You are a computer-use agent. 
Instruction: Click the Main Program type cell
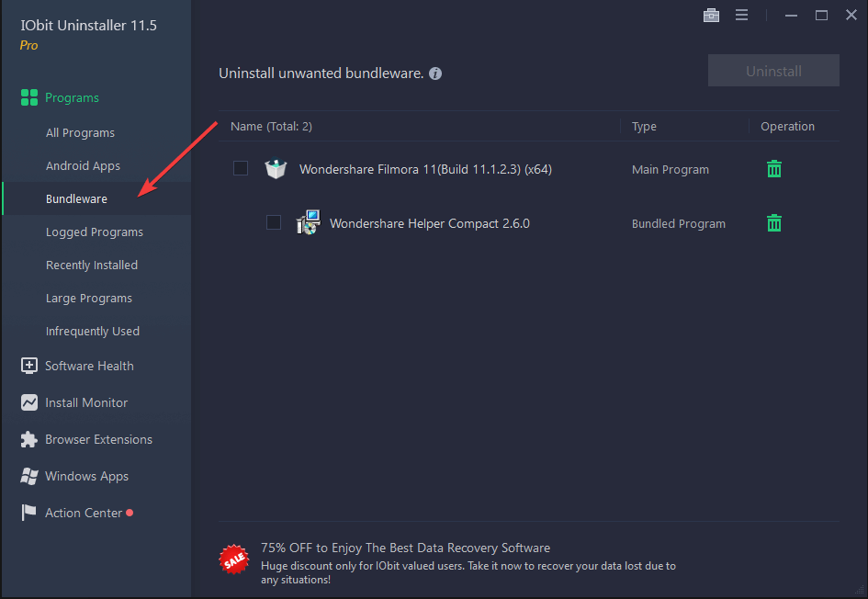pyautogui.click(x=670, y=169)
